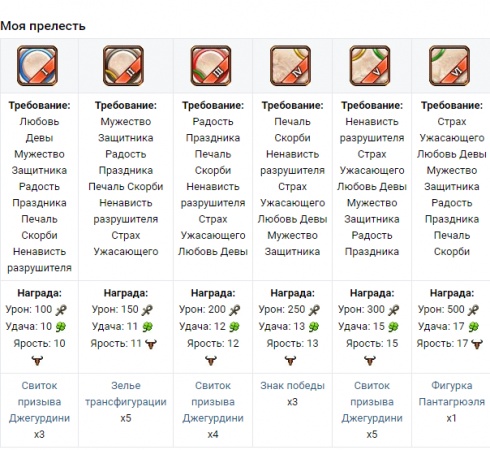
Task: Click the Моя прелесть heading
Action: [x=43, y=26]
